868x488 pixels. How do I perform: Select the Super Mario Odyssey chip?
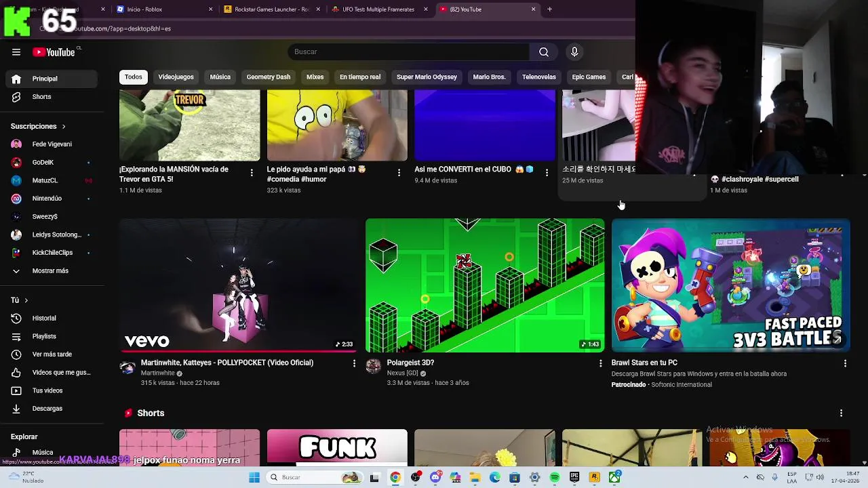(427, 77)
